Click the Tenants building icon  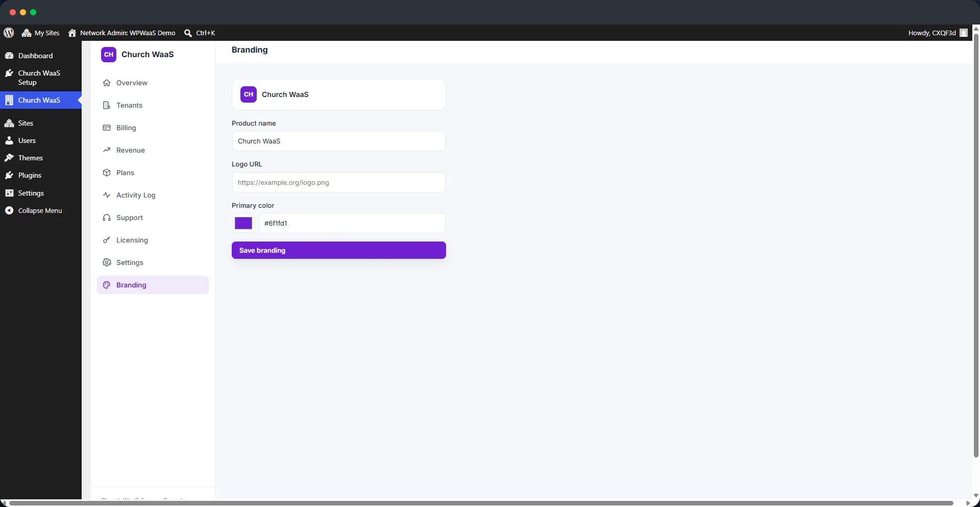(x=107, y=105)
